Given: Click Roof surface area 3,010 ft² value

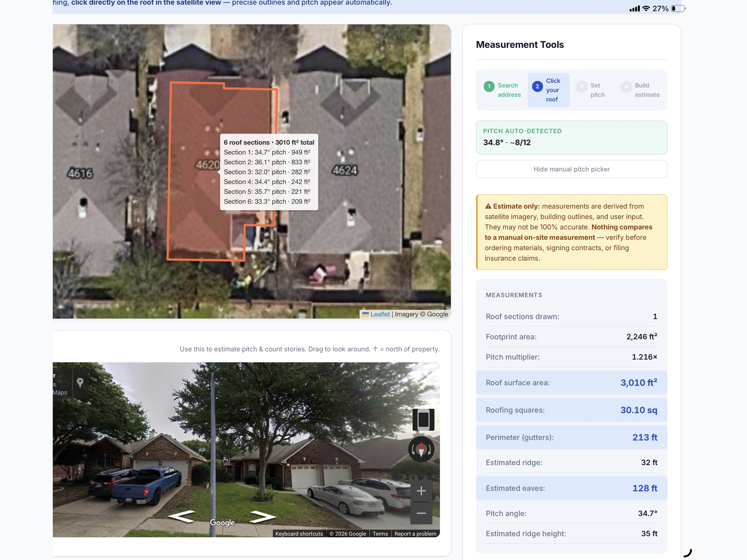Looking at the screenshot, I should point(639,382).
